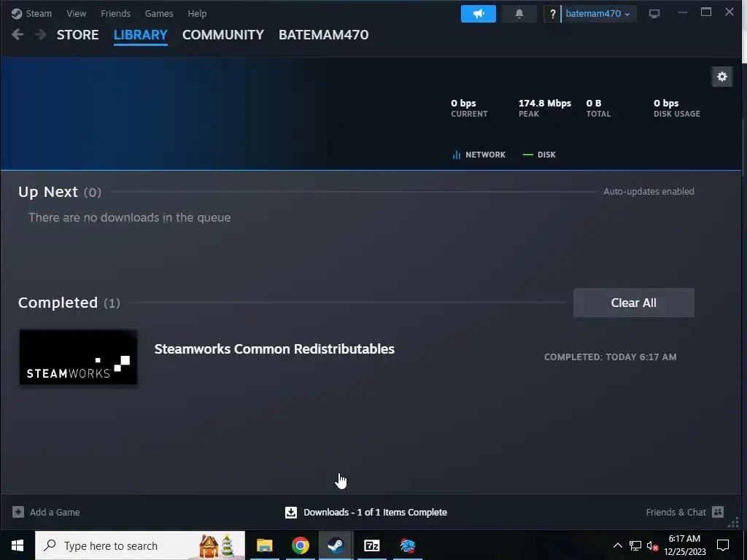
Task: Click the Add a Game plus icon
Action: (x=18, y=512)
